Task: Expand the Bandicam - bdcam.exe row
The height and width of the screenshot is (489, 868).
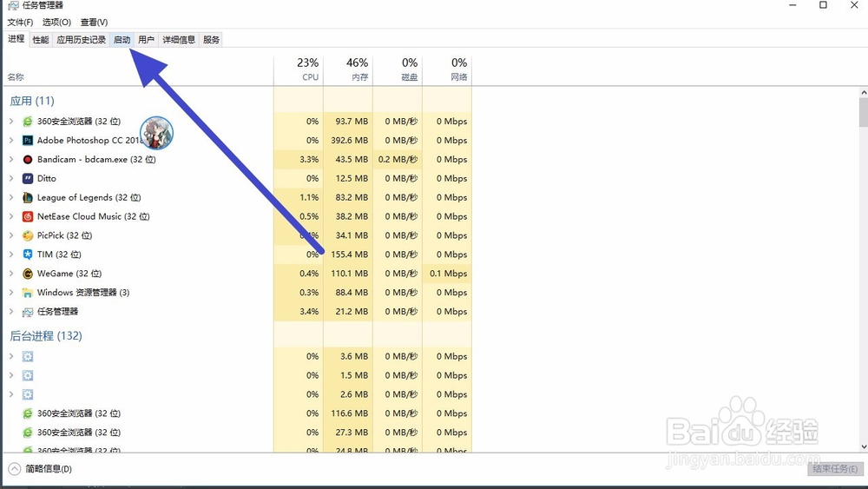Action: click(x=11, y=159)
